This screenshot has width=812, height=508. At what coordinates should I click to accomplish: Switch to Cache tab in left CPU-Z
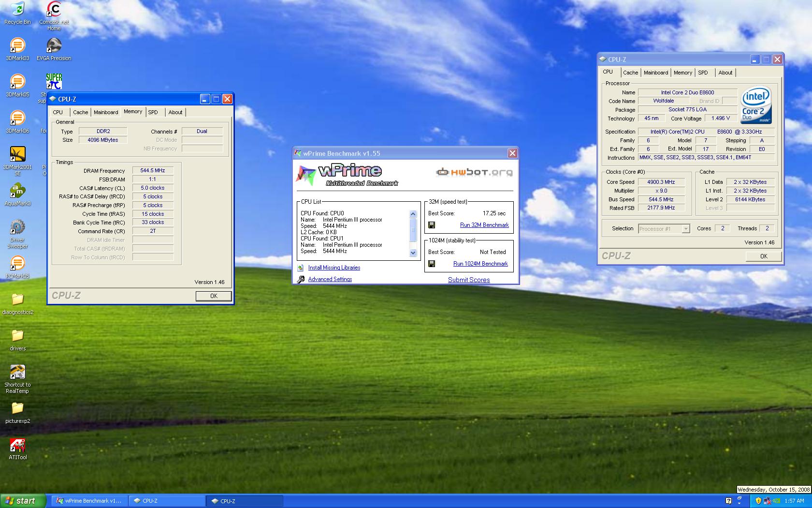(x=81, y=112)
